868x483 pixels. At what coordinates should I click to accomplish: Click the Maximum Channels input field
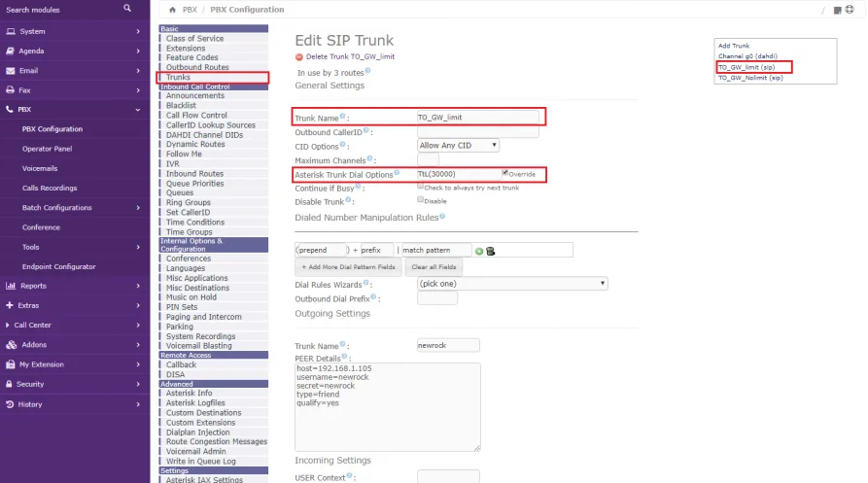pyautogui.click(x=428, y=160)
